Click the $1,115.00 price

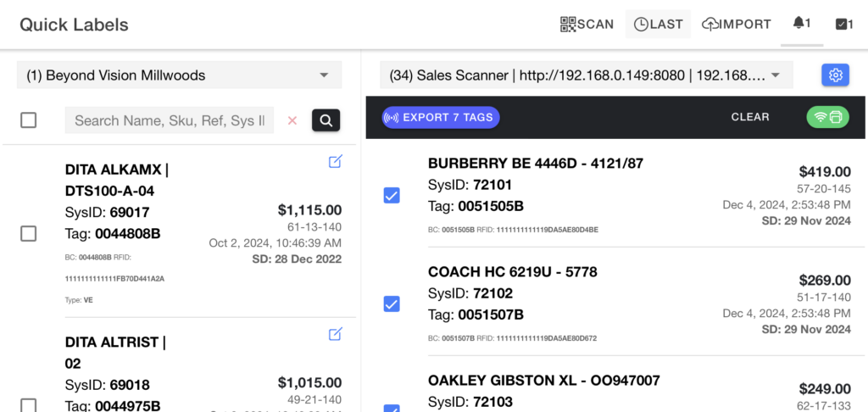click(x=309, y=210)
